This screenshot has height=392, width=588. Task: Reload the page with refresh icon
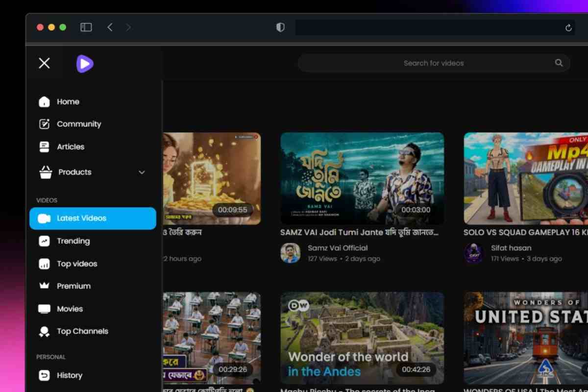[x=568, y=28]
